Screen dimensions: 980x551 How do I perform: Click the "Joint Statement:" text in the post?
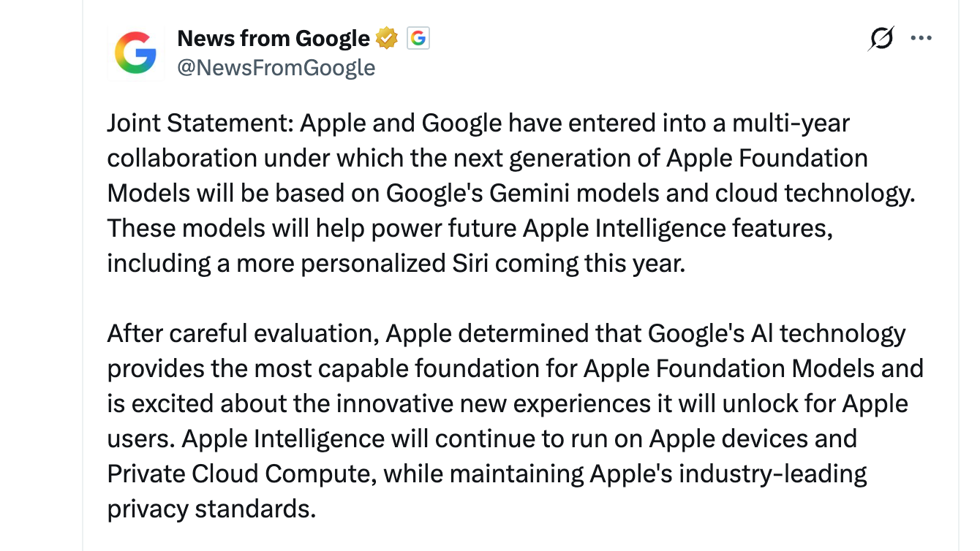click(x=200, y=123)
